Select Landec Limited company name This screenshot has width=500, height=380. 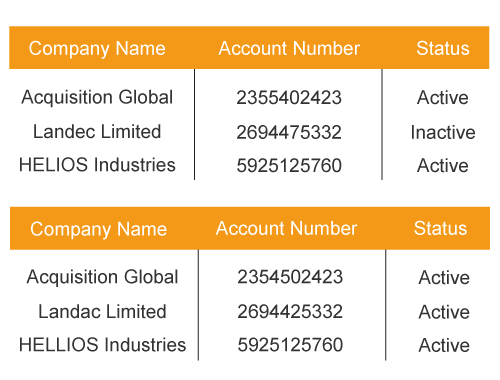coord(97,131)
